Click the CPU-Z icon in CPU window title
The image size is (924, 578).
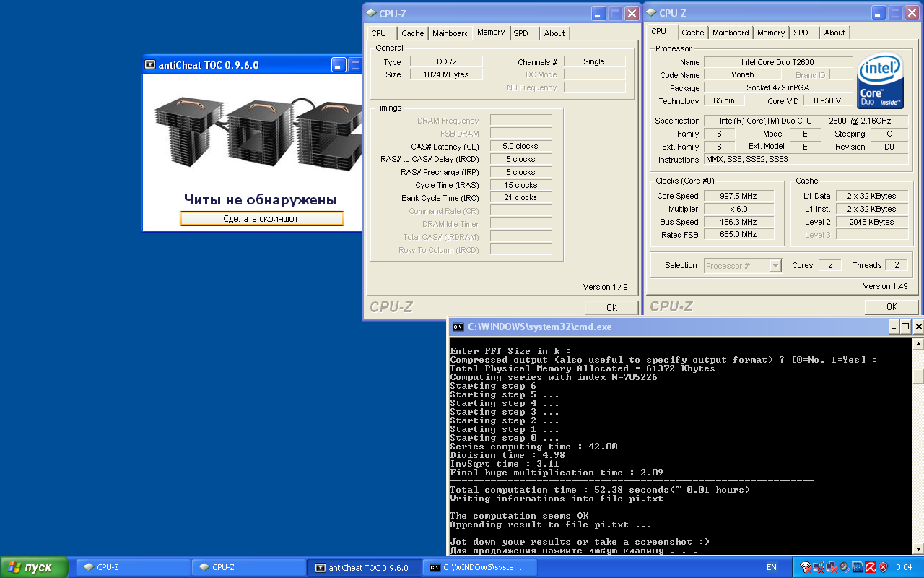click(651, 13)
